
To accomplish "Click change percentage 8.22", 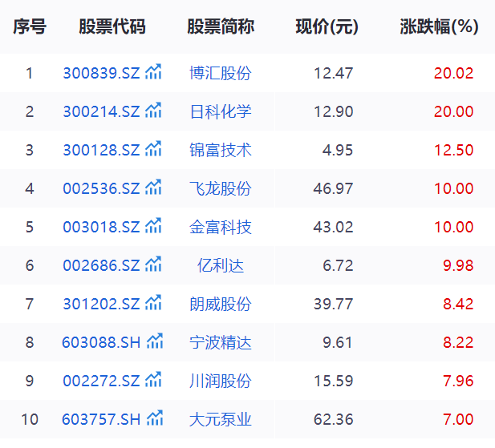I will 458,342.
